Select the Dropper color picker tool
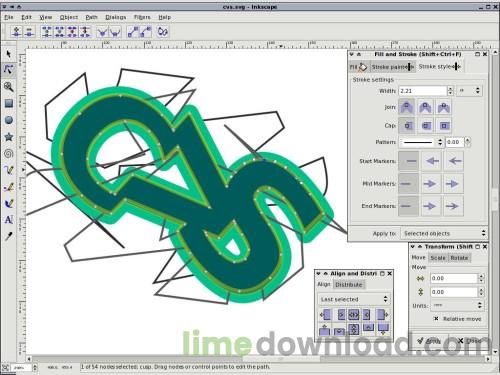The width and height of the screenshot is (500, 375). point(9,236)
